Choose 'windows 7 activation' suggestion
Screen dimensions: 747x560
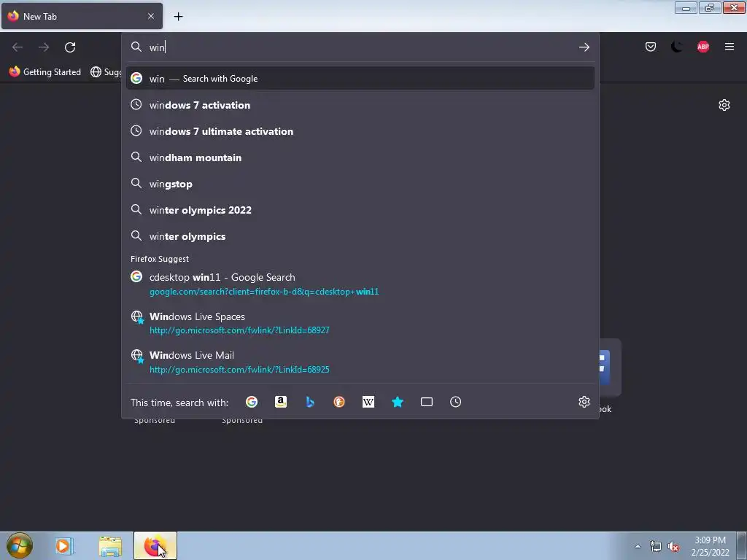360,105
